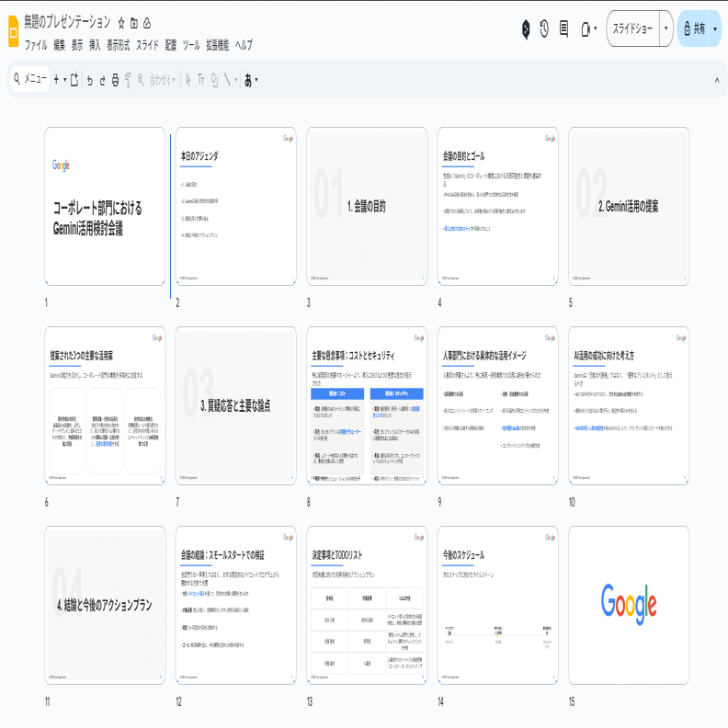728x728 pixels.
Task: Select slide 13 決定事項とTODOリスト thumbnail
Action: (x=367, y=605)
